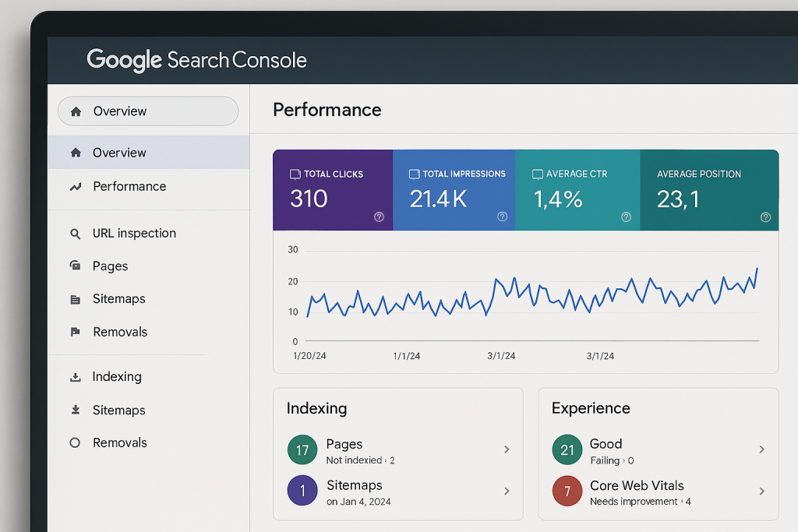This screenshot has width=798, height=532.
Task: Click the Pages icon in the sidebar
Action: tap(76, 266)
